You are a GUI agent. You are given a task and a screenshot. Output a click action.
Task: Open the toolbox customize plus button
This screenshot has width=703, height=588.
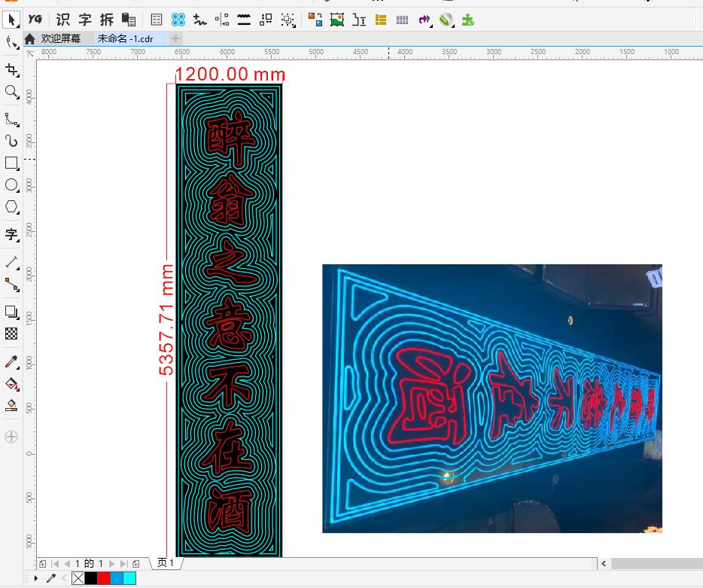pyautogui.click(x=11, y=437)
